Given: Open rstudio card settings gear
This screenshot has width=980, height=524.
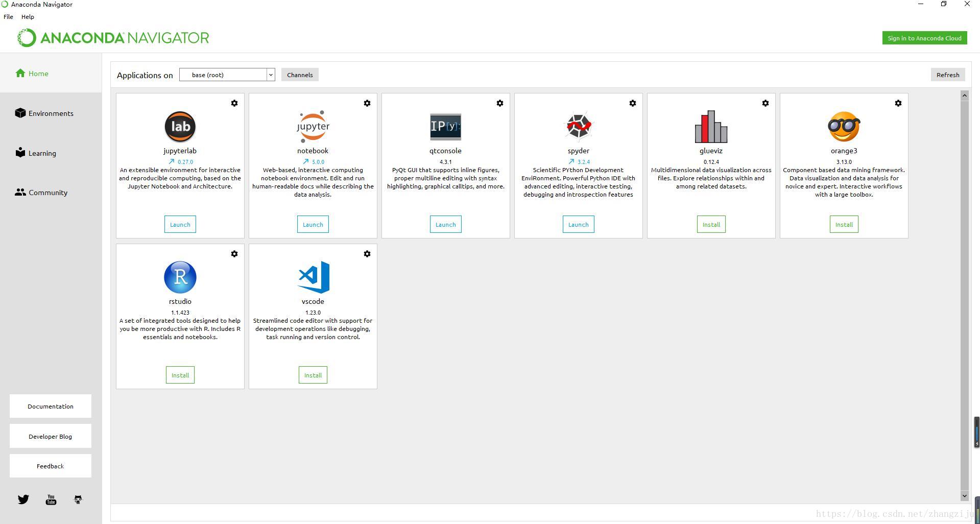Looking at the screenshot, I should click(234, 254).
